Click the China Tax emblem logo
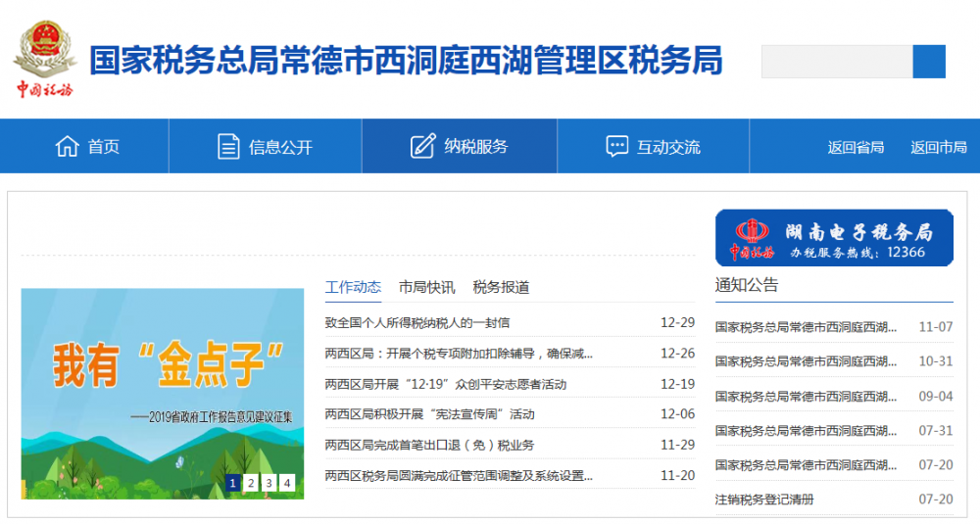This screenshot has height=524, width=980. (45, 59)
